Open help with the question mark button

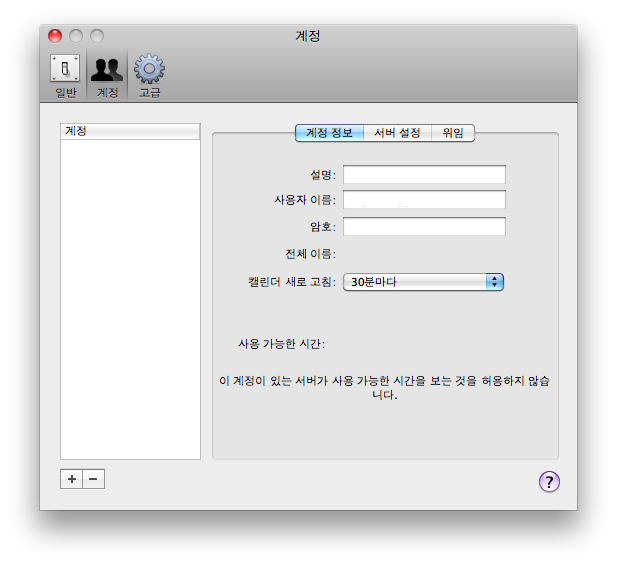549,482
